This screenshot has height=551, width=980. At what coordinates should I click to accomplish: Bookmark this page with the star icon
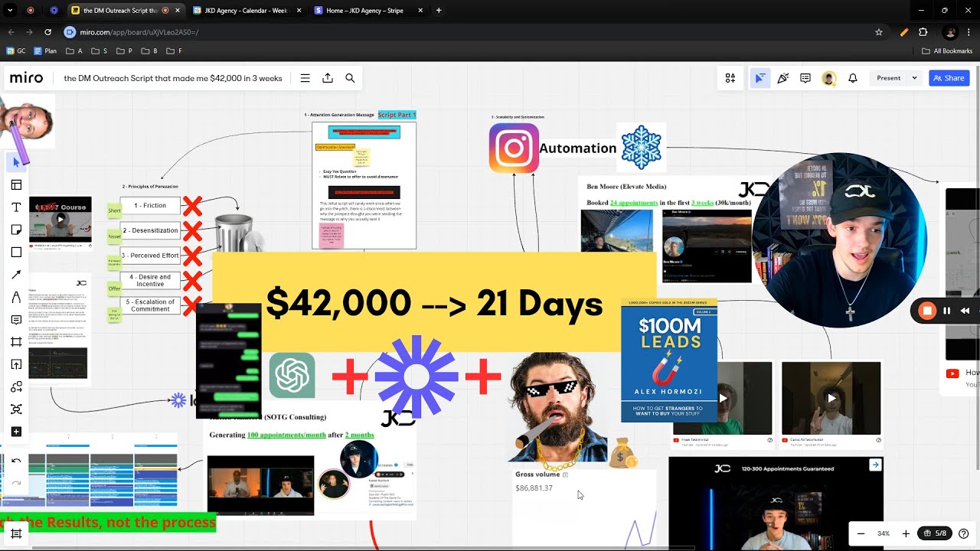click(879, 32)
